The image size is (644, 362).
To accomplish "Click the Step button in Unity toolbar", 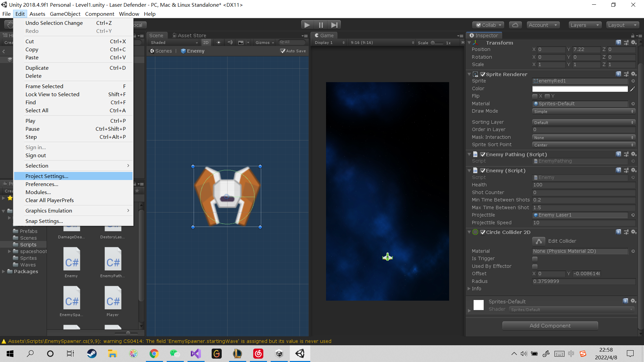I will (x=335, y=25).
